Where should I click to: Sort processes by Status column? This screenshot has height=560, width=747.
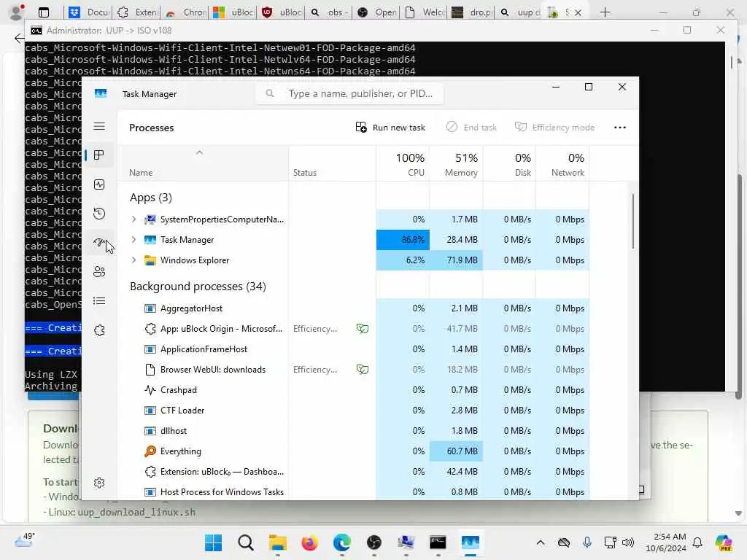click(332, 164)
